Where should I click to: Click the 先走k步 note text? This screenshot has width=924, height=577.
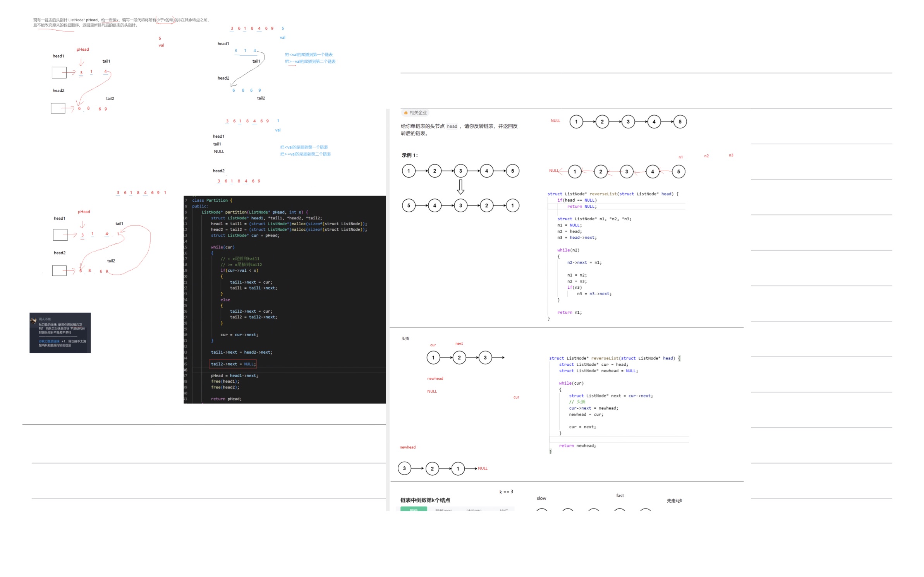pyautogui.click(x=674, y=501)
